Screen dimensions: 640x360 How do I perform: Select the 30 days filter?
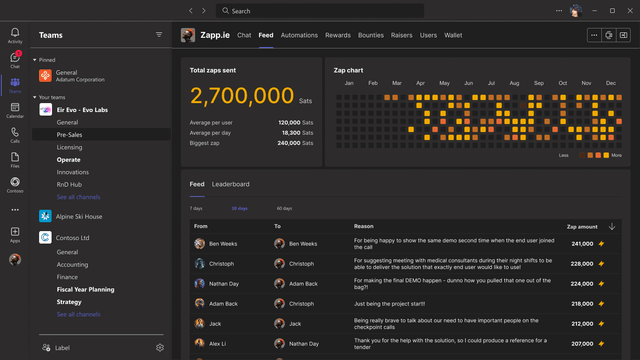[x=240, y=209]
